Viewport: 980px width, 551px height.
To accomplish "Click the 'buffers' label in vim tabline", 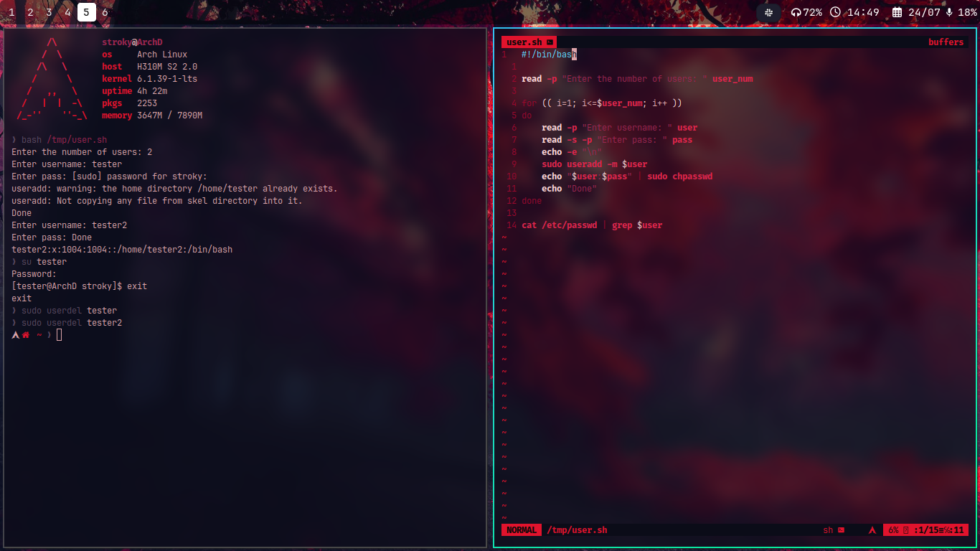I will 946,42.
